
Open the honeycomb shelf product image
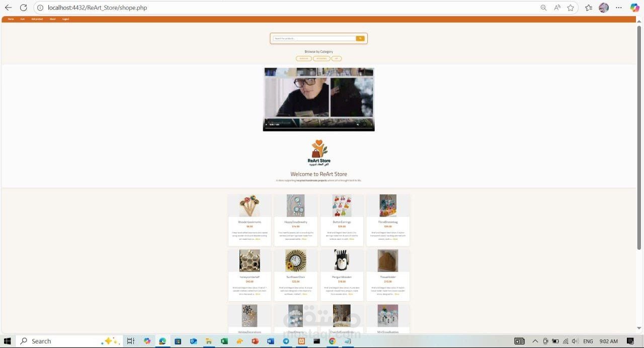250,260
